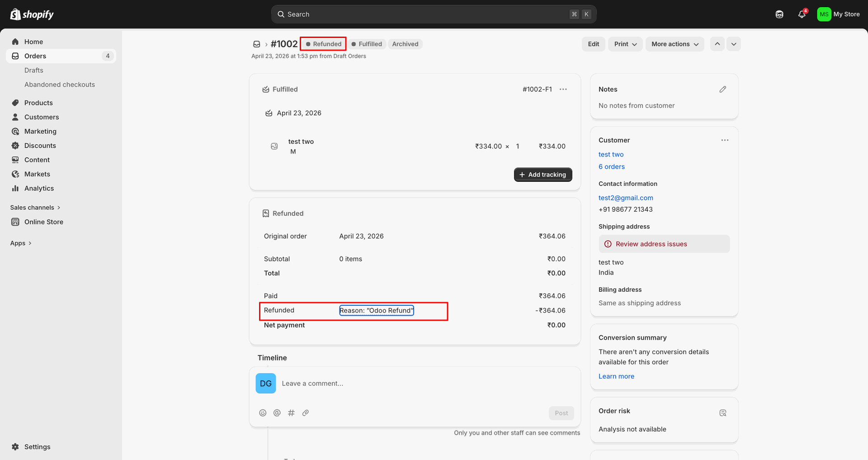Insert emoji in timeline comment
The height and width of the screenshot is (460, 868).
[x=263, y=413]
